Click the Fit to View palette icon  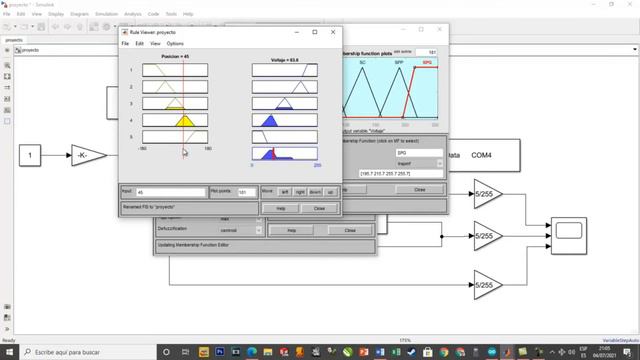(x=7, y=76)
